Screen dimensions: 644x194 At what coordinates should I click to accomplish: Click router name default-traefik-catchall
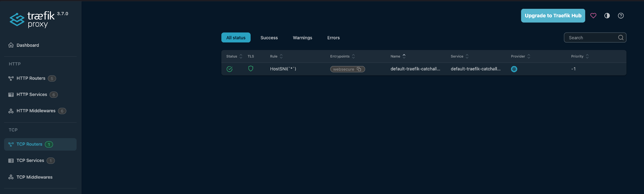pyautogui.click(x=415, y=69)
